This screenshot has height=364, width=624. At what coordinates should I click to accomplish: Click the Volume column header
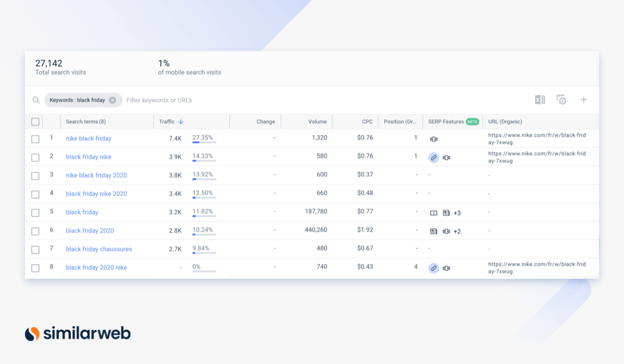coord(317,122)
